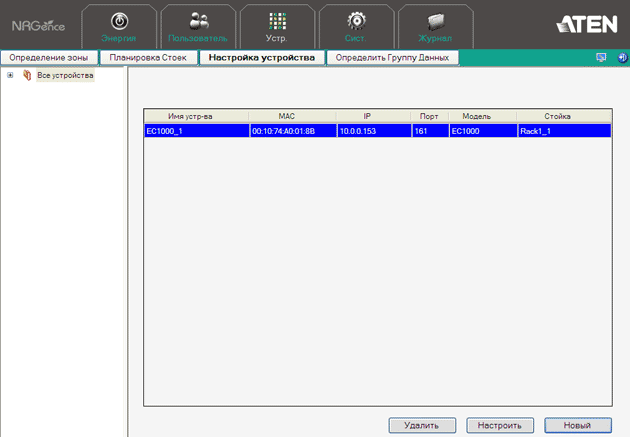Switch to Определить Группу Данных tab
630x437 pixels.
click(x=392, y=58)
